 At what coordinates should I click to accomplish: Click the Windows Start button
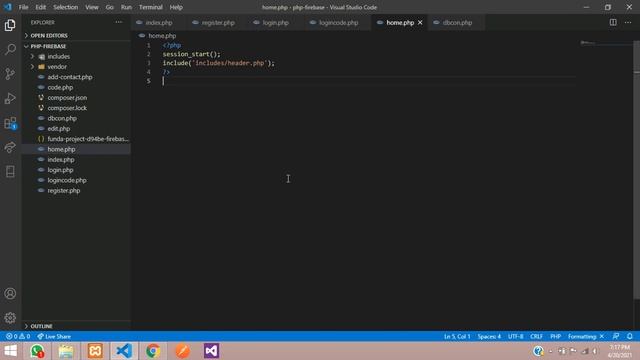(11, 351)
